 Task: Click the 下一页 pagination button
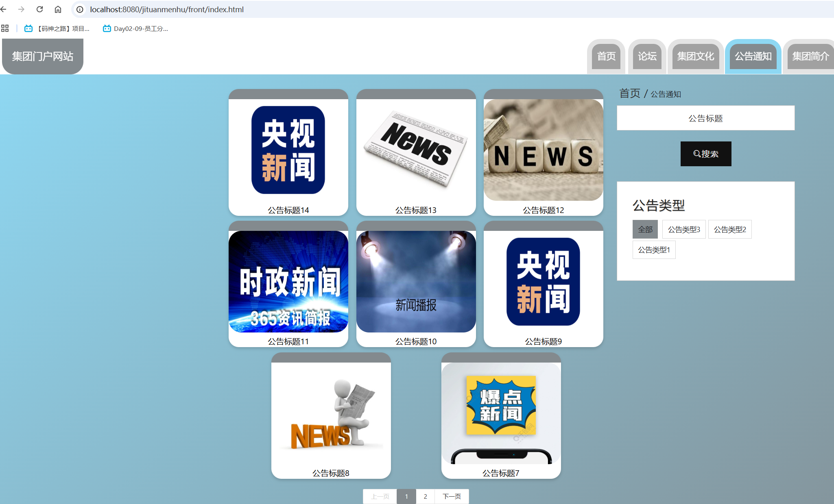(x=452, y=496)
